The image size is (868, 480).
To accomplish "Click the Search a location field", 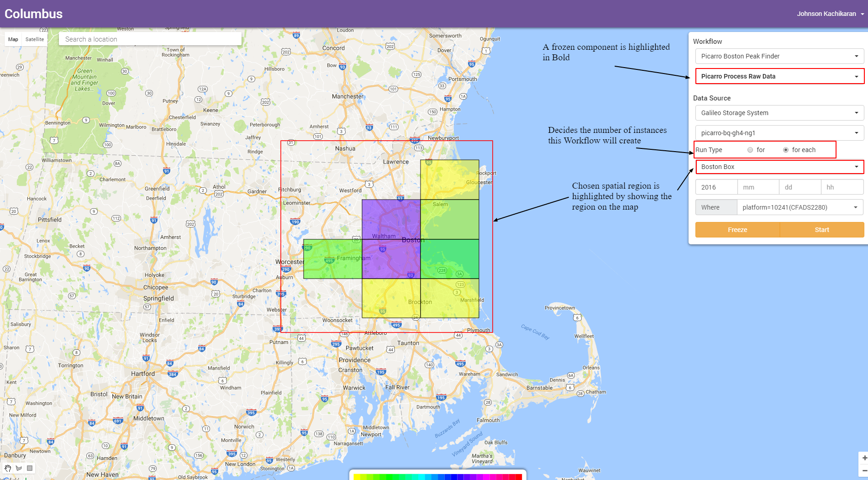I will [x=150, y=39].
